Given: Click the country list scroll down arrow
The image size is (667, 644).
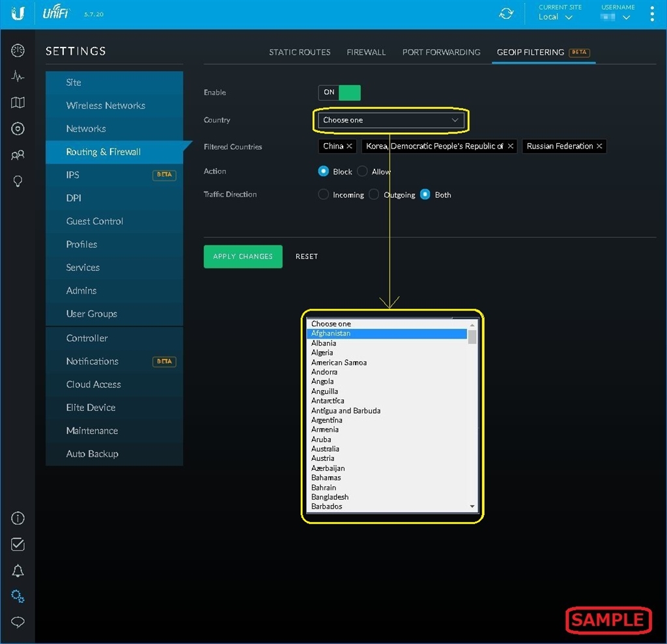Looking at the screenshot, I should tap(472, 506).
